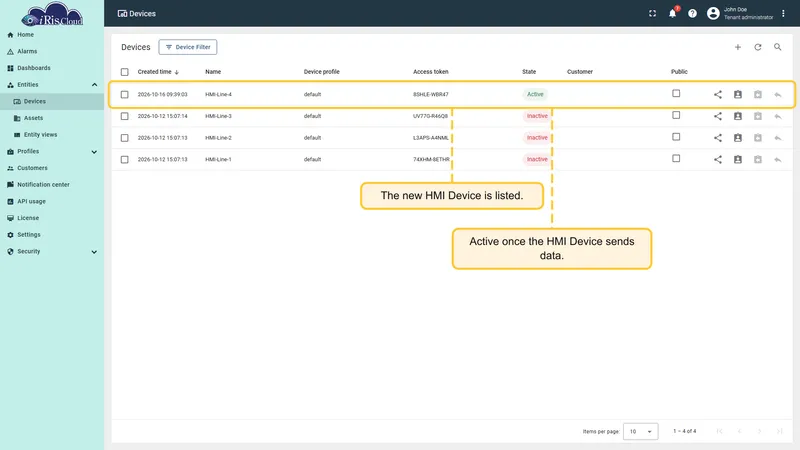Screen dimensions: 800x450
Task: Refresh the devices list
Action: [758, 47]
